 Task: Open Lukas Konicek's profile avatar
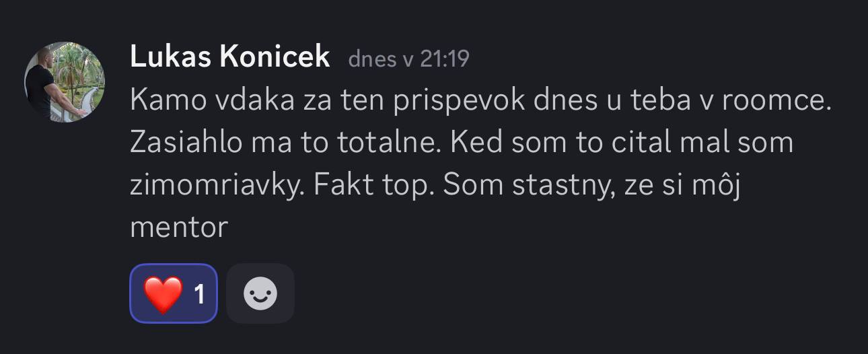click(65, 82)
